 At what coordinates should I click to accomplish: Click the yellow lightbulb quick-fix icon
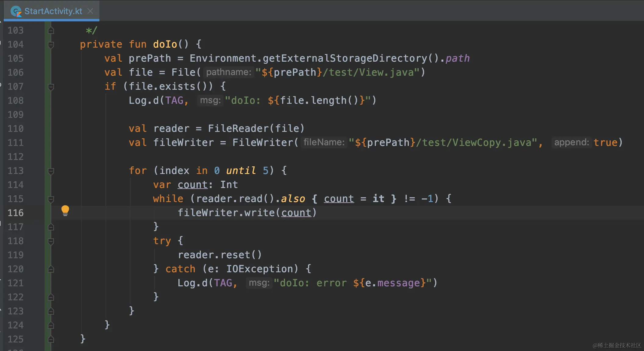65,211
